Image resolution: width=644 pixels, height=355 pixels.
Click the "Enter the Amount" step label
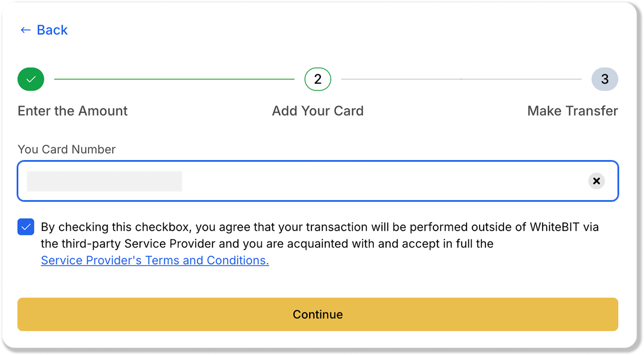pos(72,111)
